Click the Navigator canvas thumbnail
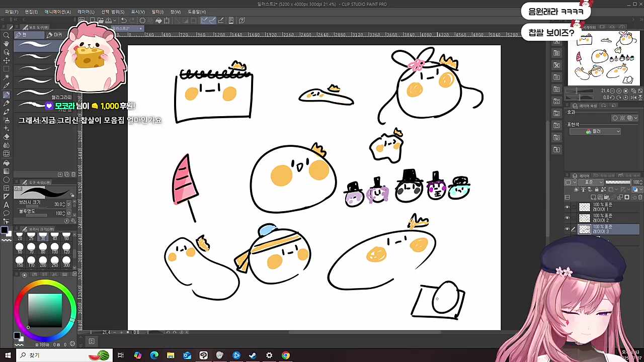This screenshot has width=644, height=362. pyautogui.click(x=604, y=58)
